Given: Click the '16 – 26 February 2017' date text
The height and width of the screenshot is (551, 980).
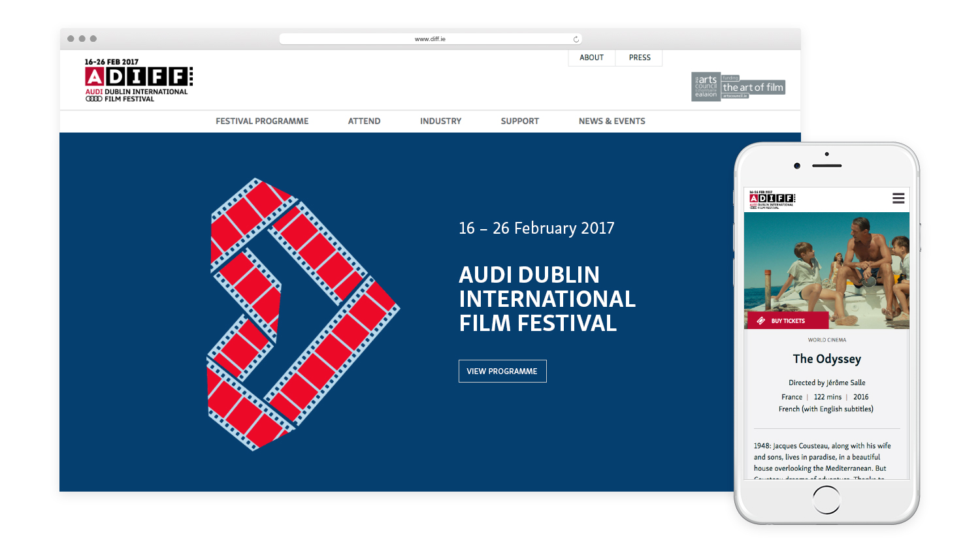Looking at the screenshot, I should click(x=536, y=228).
